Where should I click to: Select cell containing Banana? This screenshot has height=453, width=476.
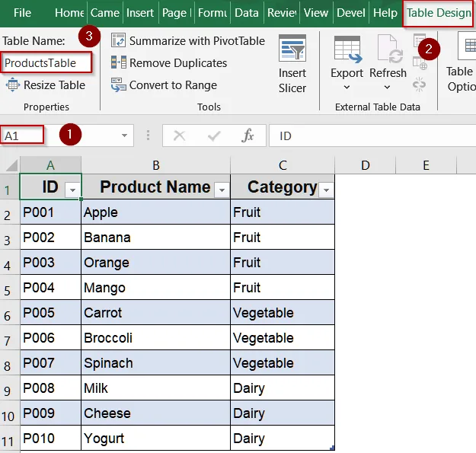click(x=155, y=238)
